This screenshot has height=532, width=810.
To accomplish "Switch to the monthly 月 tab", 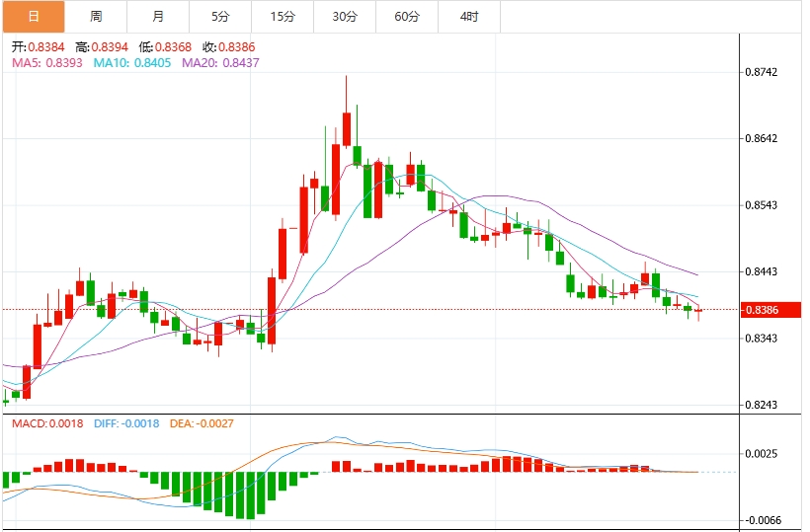I will (x=158, y=17).
